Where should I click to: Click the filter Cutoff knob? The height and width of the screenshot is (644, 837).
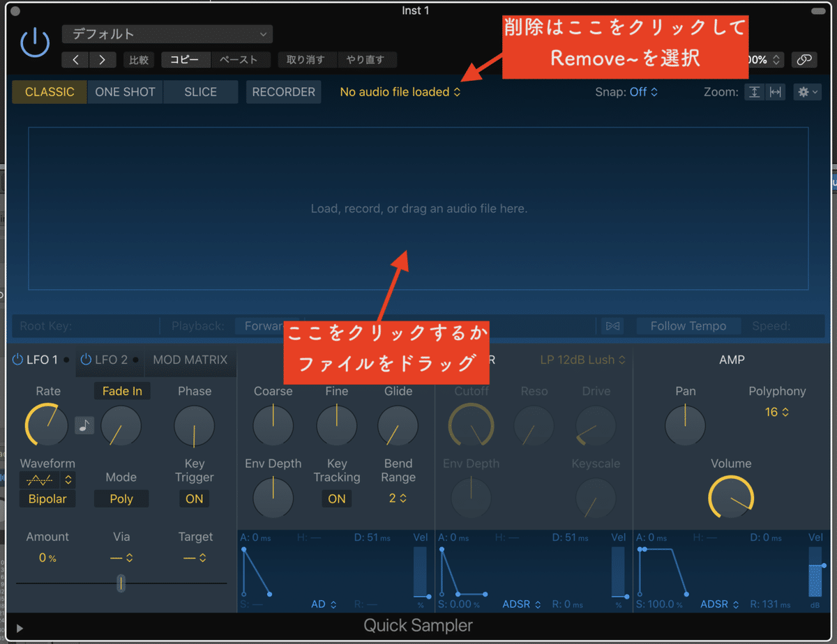tap(472, 425)
